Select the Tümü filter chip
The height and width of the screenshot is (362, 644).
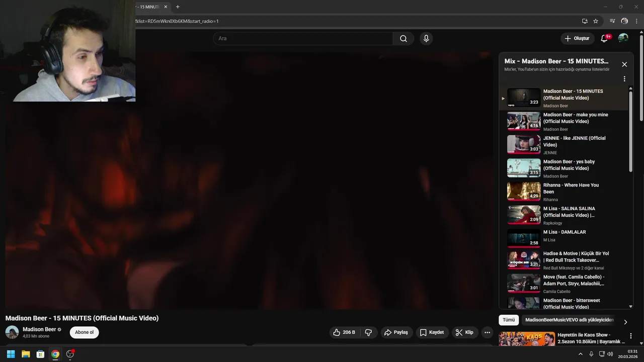click(509, 320)
